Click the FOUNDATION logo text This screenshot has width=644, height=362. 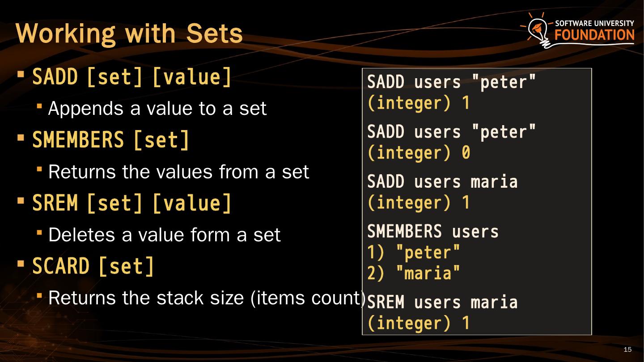pos(594,35)
